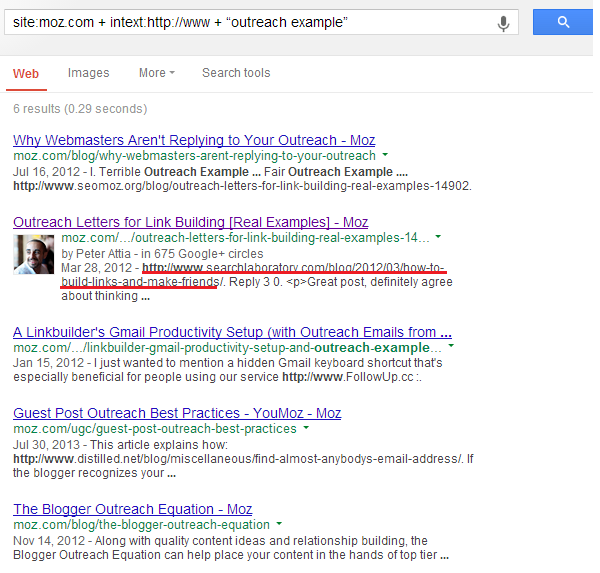Expand the arrow next to linkbuilder-gmail-productivity URL

pyautogui.click(x=451, y=346)
